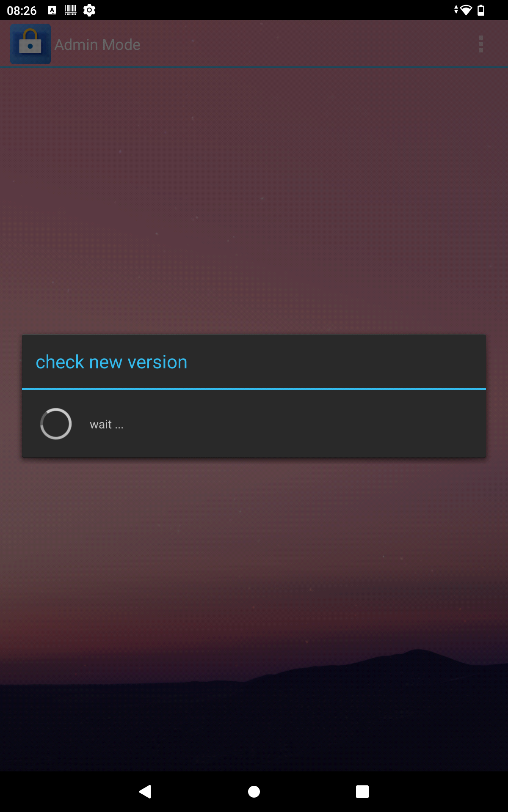This screenshot has height=812, width=508.
Task: Tap the battery status icon
Action: click(x=481, y=10)
